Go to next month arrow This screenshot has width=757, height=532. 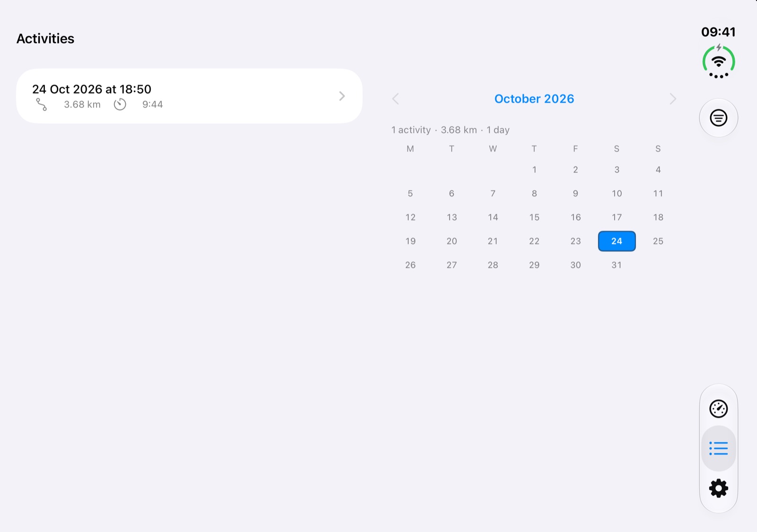click(x=673, y=99)
